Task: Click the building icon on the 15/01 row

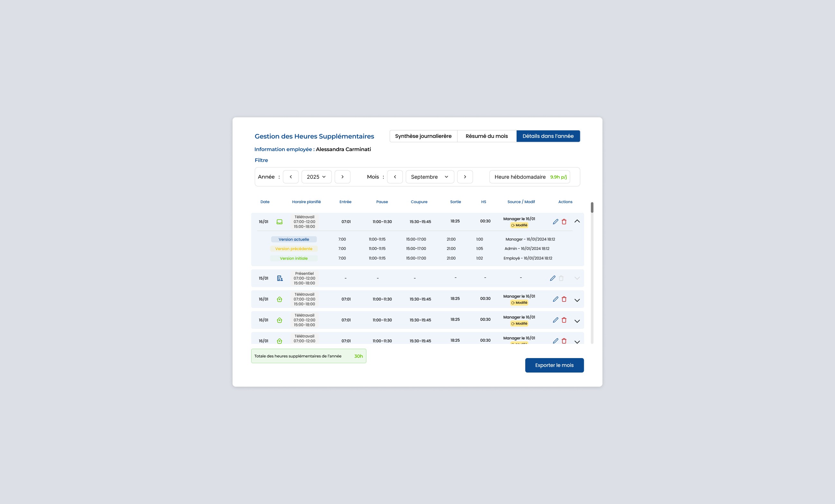Action: (x=280, y=278)
